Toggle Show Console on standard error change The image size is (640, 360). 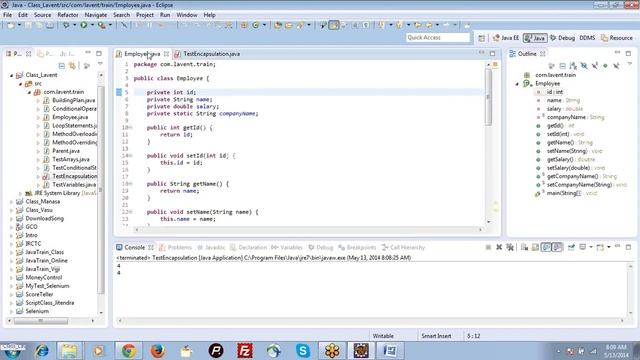coord(557,247)
